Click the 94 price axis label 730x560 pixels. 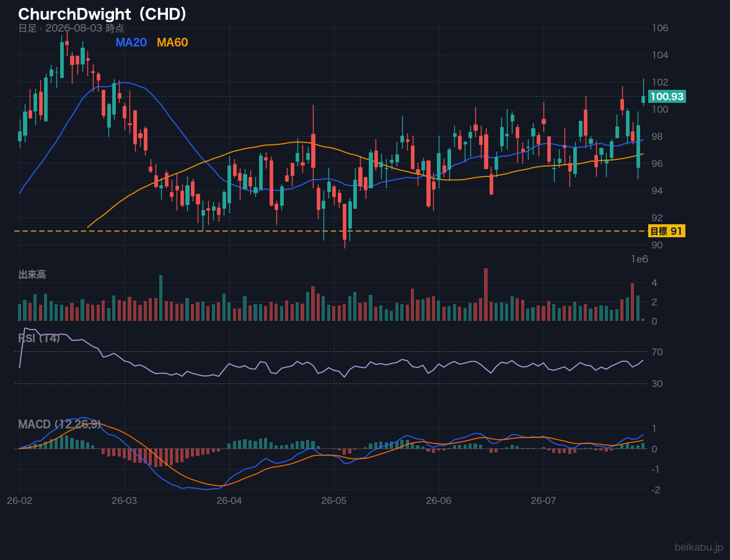(x=657, y=191)
